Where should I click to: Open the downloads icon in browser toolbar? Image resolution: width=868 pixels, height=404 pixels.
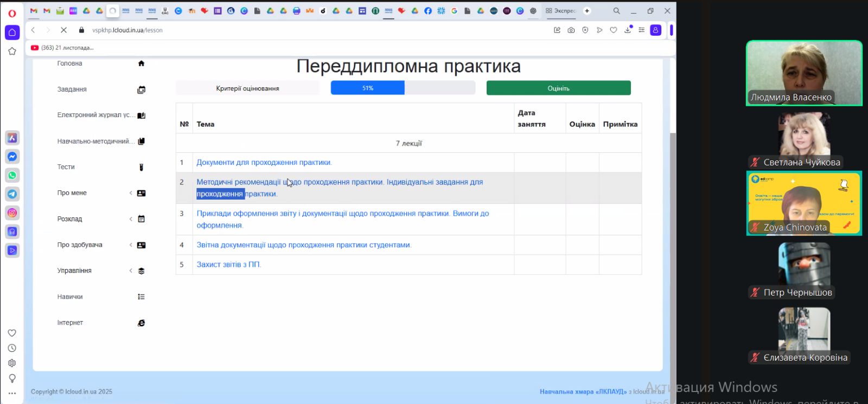(628, 30)
